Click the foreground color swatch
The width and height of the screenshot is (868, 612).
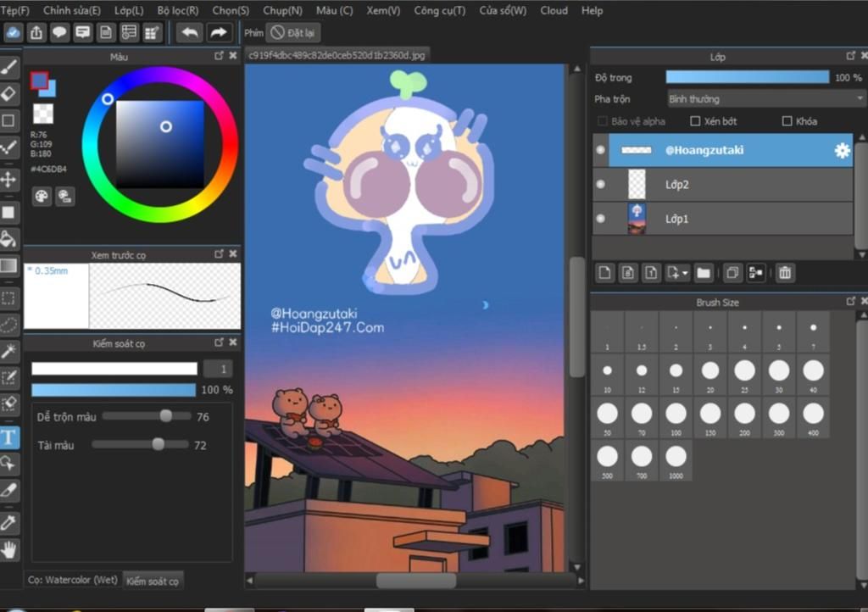[x=39, y=81]
